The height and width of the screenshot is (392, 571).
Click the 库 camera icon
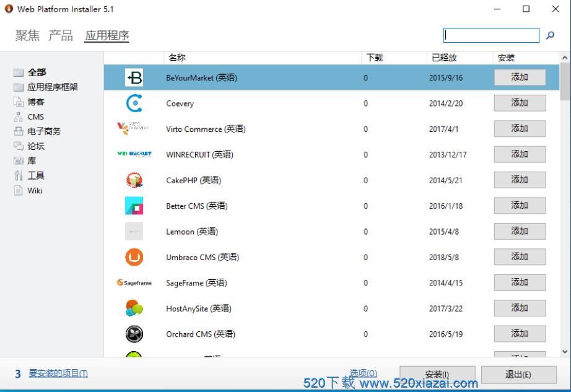coord(19,161)
